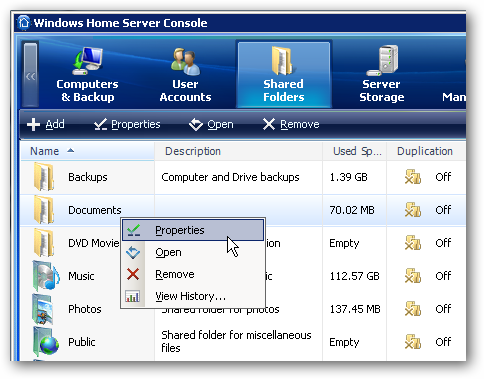Click 'Shared folder for miscellaneous files' description
The height and width of the screenshot is (379, 484).
(x=236, y=342)
